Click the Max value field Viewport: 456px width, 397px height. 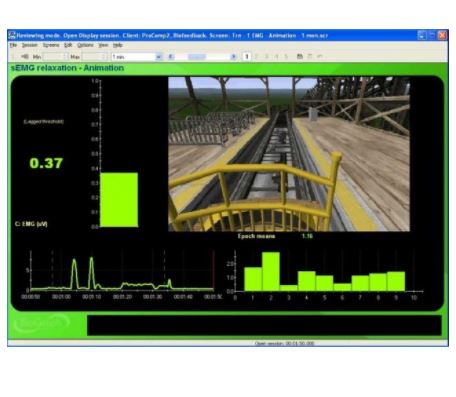pos(94,57)
